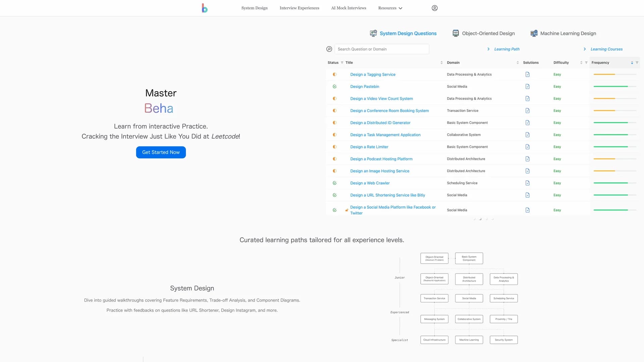Click the search magnifier icon

(x=329, y=49)
